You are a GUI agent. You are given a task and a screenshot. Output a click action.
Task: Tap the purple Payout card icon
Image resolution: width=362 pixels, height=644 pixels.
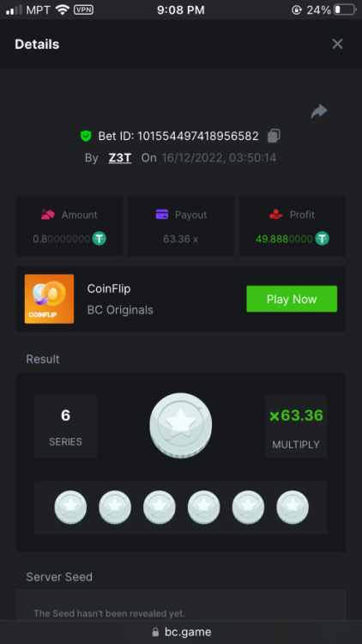pos(162,215)
